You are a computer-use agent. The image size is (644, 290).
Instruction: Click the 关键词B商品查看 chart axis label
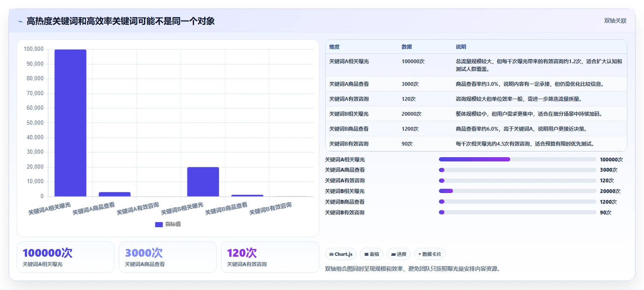(x=226, y=208)
